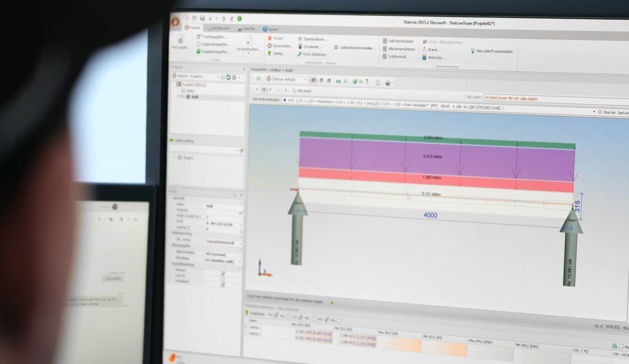
Task: Open Byggnadsuppgifter in the ribbon
Action: (213, 45)
